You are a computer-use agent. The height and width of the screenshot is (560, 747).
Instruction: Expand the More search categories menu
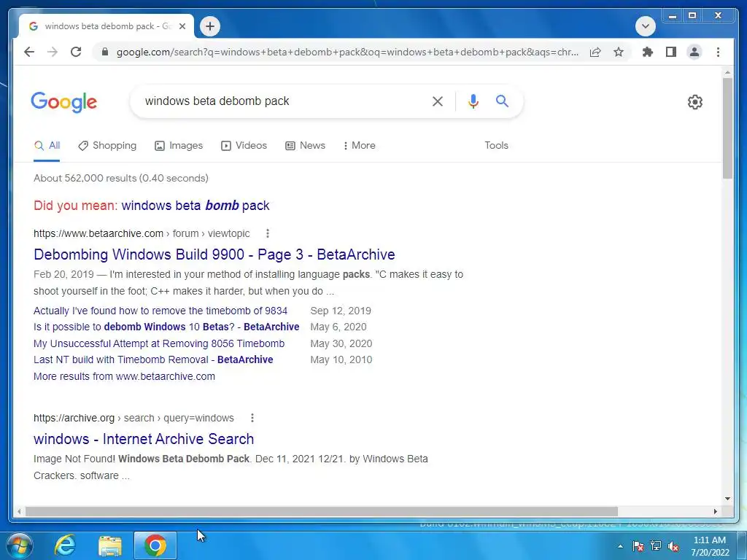359,146
